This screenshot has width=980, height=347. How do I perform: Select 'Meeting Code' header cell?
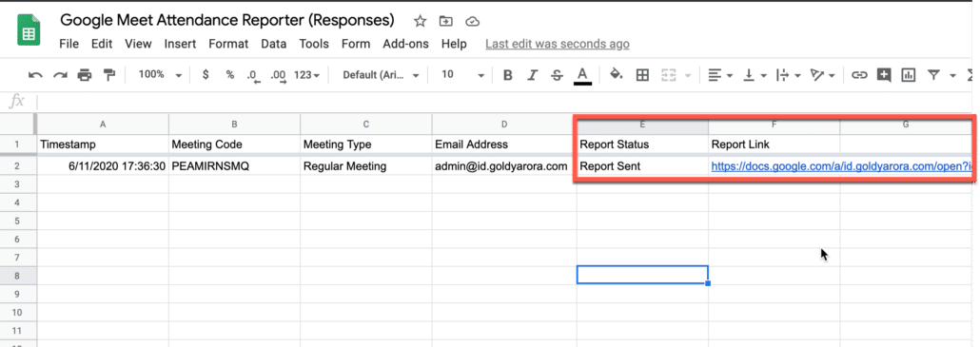pos(234,145)
